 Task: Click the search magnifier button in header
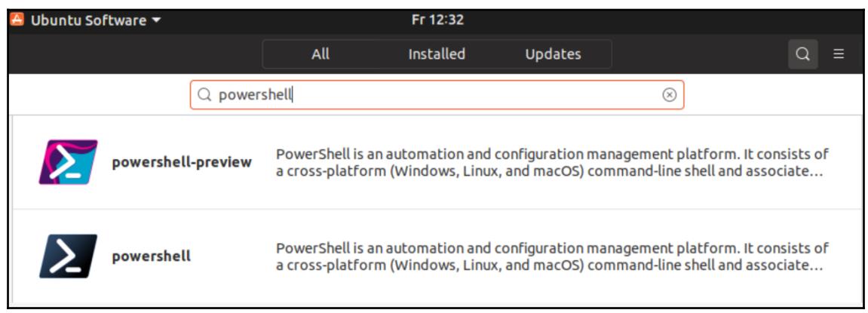(802, 54)
